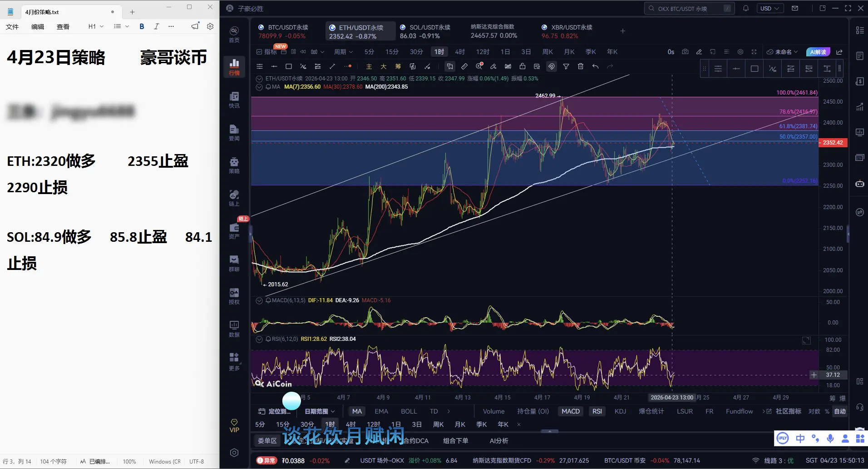Expand 周期 period dropdown
868x469 pixels.
[343, 52]
